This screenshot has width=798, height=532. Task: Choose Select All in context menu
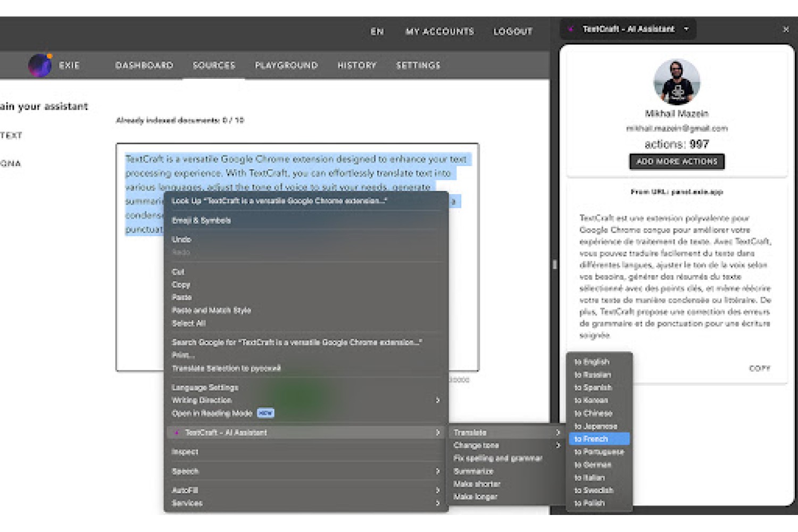(306, 323)
